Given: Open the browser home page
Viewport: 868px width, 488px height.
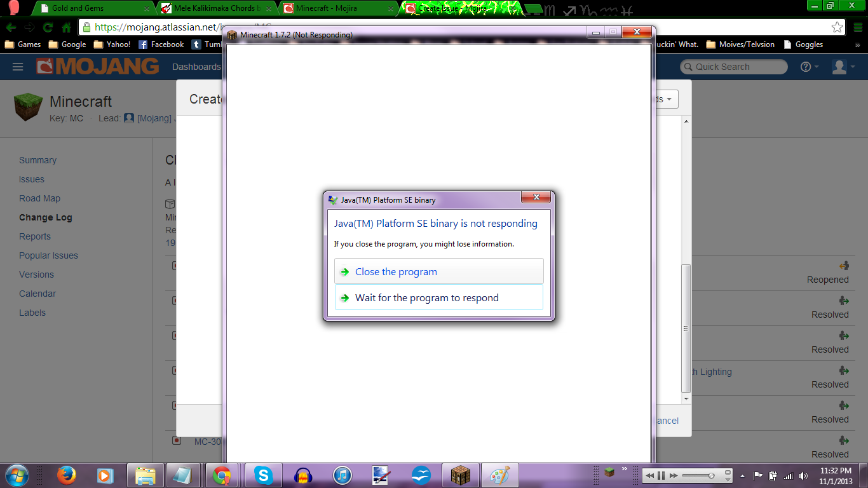Looking at the screenshot, I should [66, 27].
